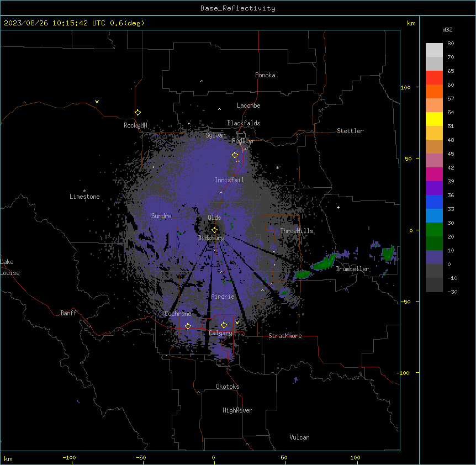476x465 pixels.
Task: Click the yellow diamond marker south of RedDeer
Action: click(235, 155)
